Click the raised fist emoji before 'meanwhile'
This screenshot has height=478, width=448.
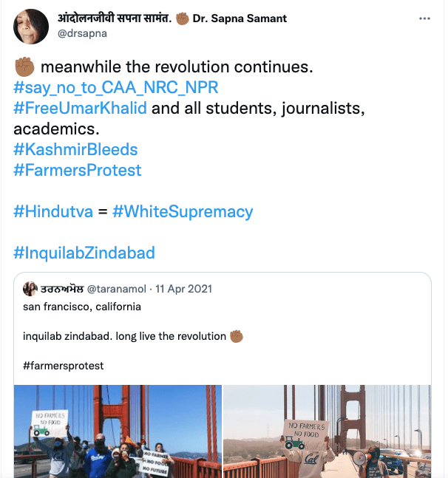pos(24,68)
